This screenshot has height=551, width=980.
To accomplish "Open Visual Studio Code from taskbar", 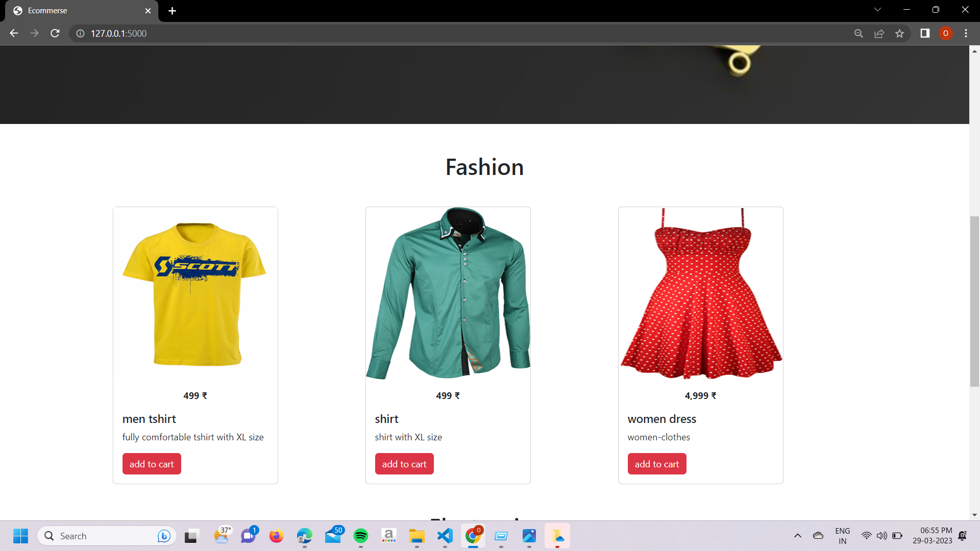I will [445, 536].
